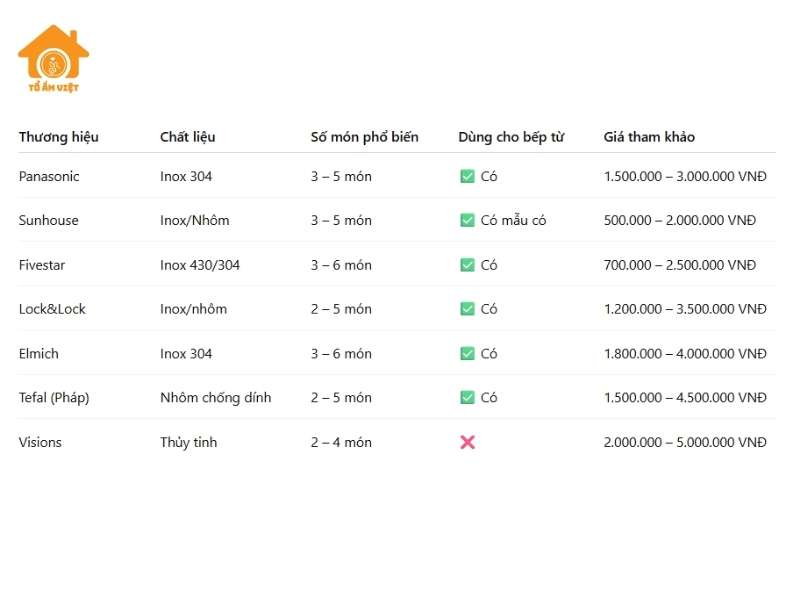Click the green checkmark in the Panasonic row
The height and width of the screenshot is (600, 800).
(467, 177)
